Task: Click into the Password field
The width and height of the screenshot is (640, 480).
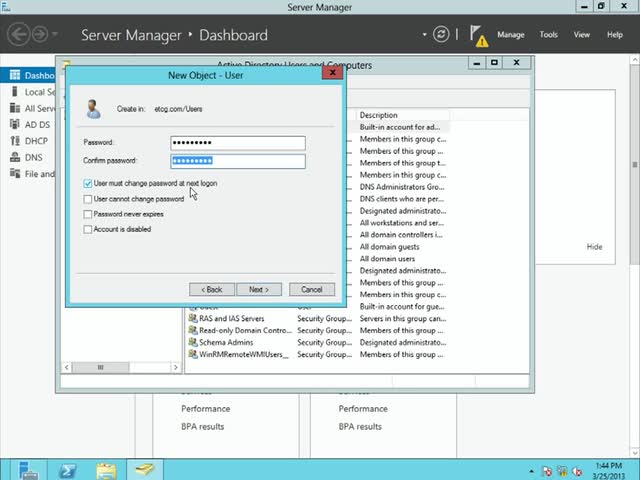Action: point(238,143)
